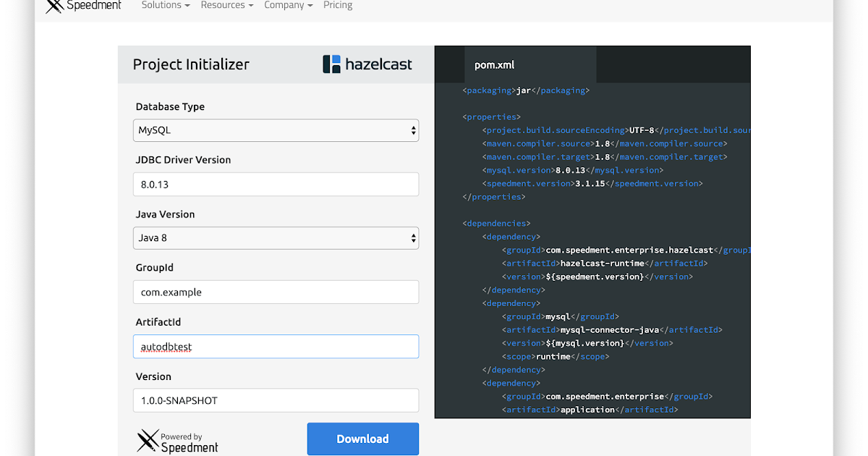
Task: Click the JDBC Driver Version label
Action: pos(183,160)
